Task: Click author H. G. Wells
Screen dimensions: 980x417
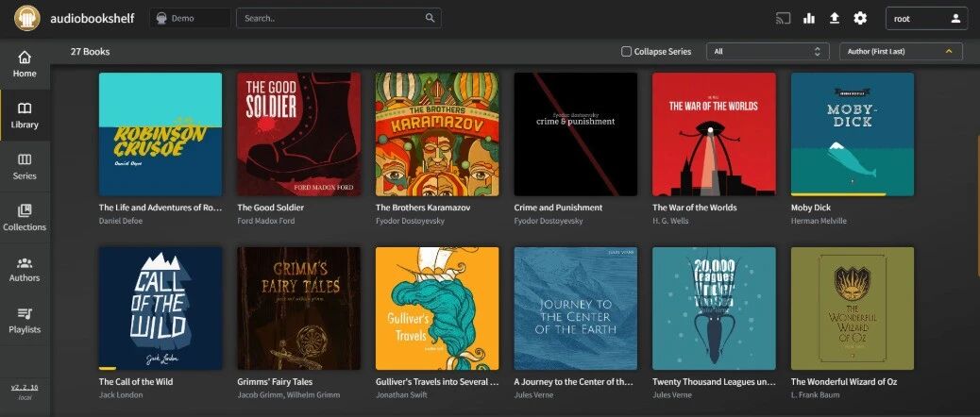Action: click(670, 221)
